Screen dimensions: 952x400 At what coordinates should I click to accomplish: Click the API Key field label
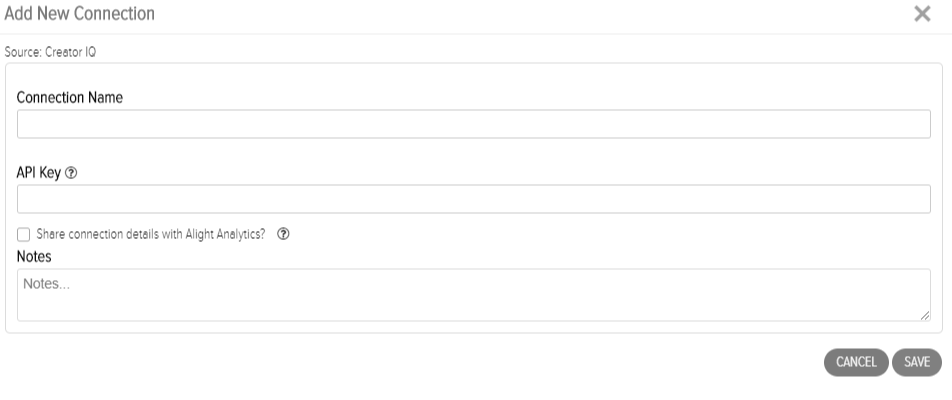point(39,173)
